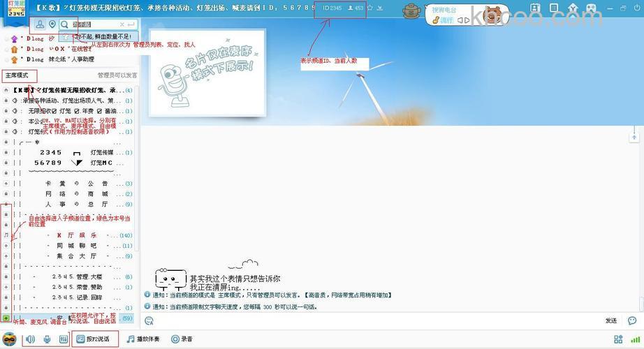Expand the 同城聊吧 channel node

(x=6, y=246)
